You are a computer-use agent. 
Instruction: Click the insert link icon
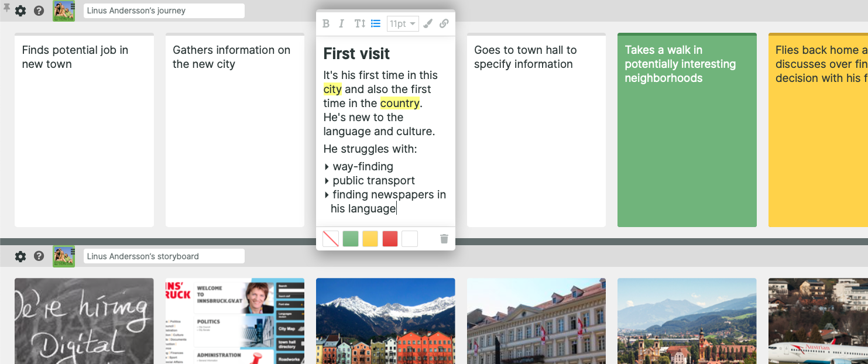click(444, 23)
